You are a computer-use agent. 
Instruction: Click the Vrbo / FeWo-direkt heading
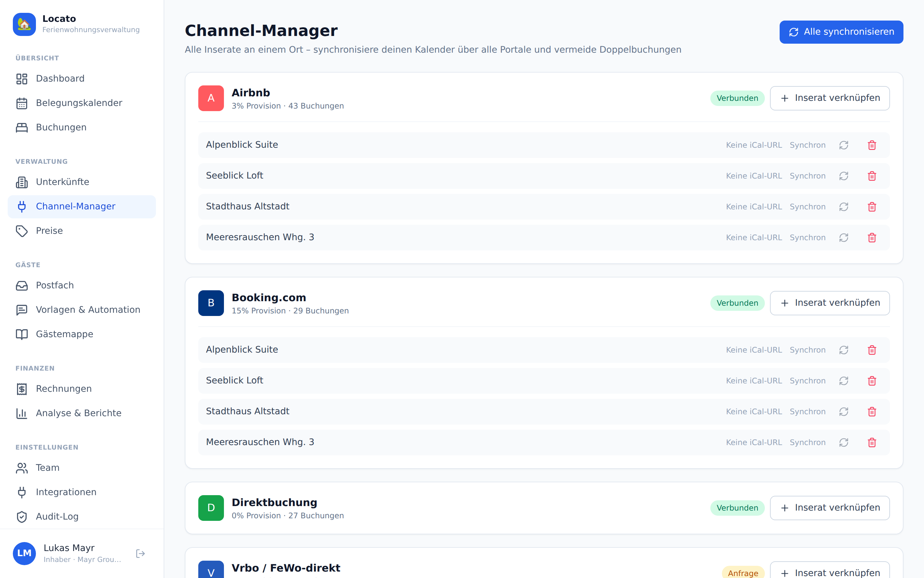click(286, 568)
